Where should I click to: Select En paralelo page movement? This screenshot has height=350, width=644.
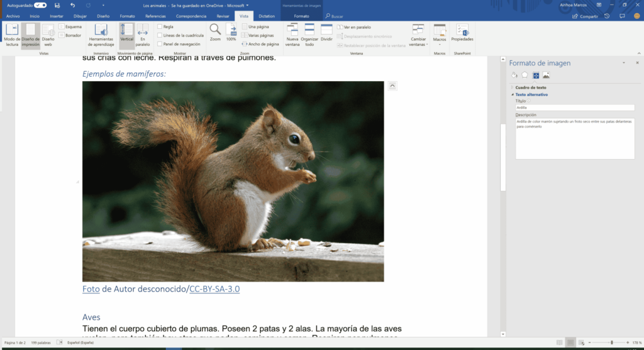click(143, 35)
